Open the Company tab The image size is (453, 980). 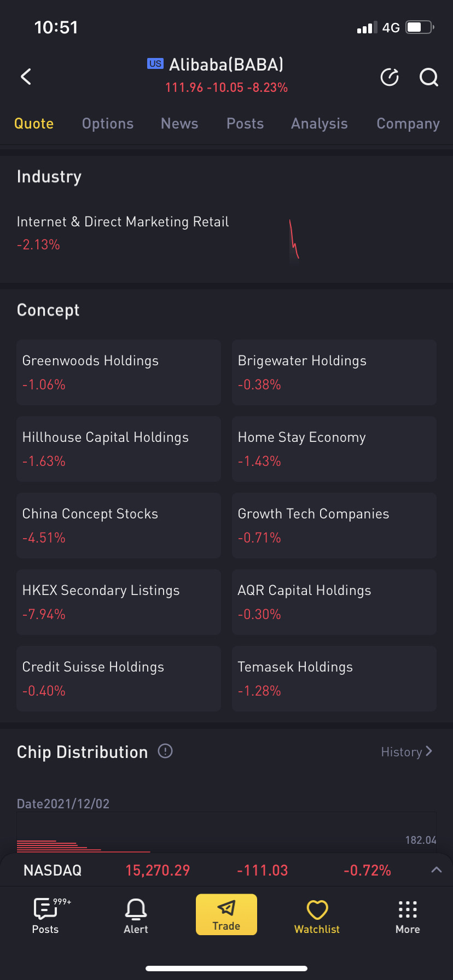click(x=408, y=124)
